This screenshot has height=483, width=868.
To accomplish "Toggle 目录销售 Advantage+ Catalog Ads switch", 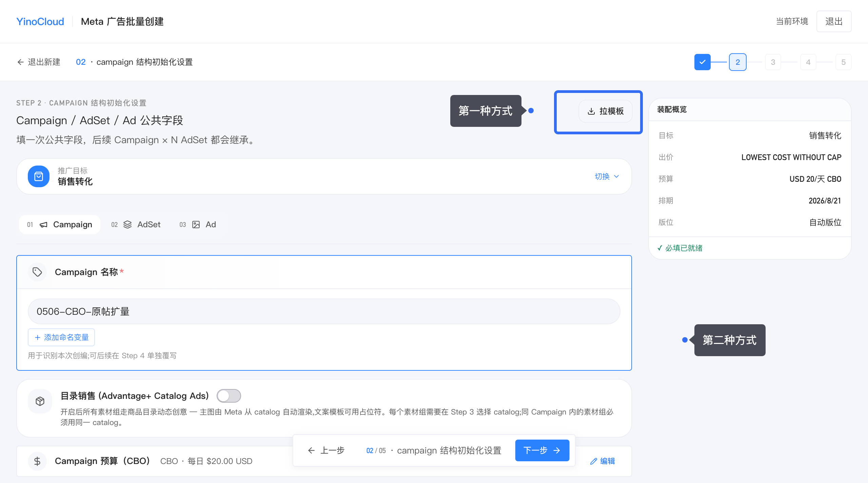I will pyautogui.click(x=229, y=396).
